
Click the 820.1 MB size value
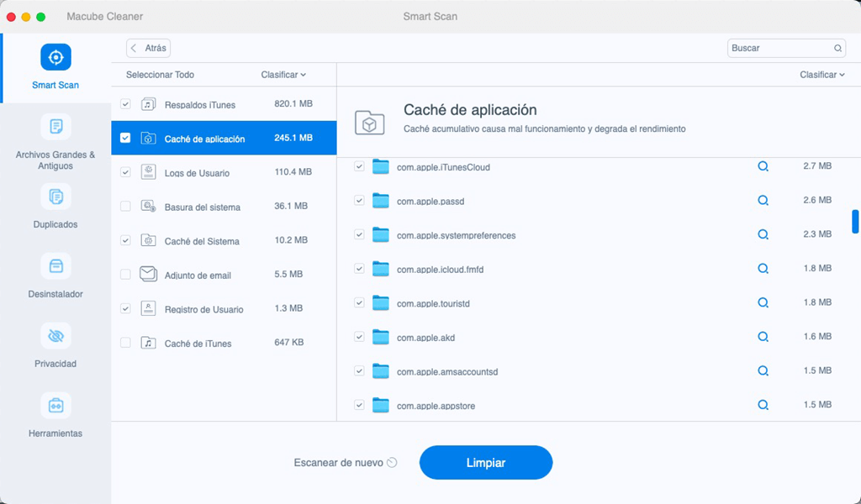pyautogui.click(x=293, y=103)
